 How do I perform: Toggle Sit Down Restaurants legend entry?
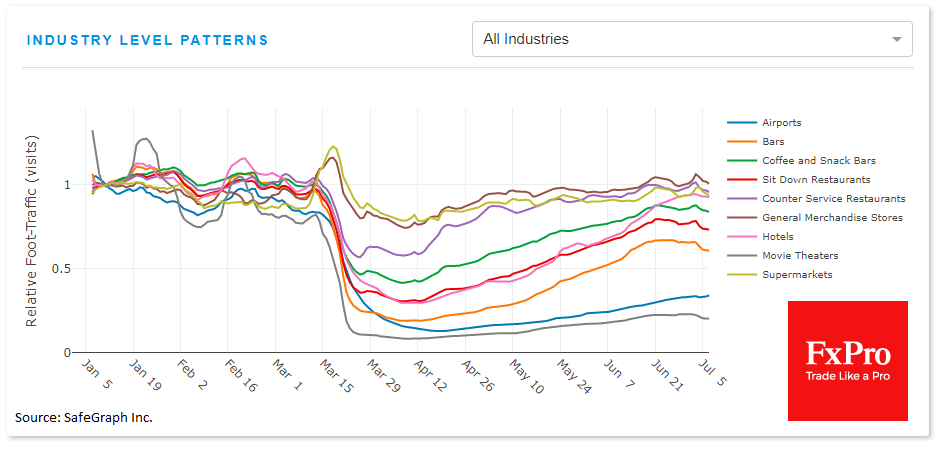click(816, 180)
